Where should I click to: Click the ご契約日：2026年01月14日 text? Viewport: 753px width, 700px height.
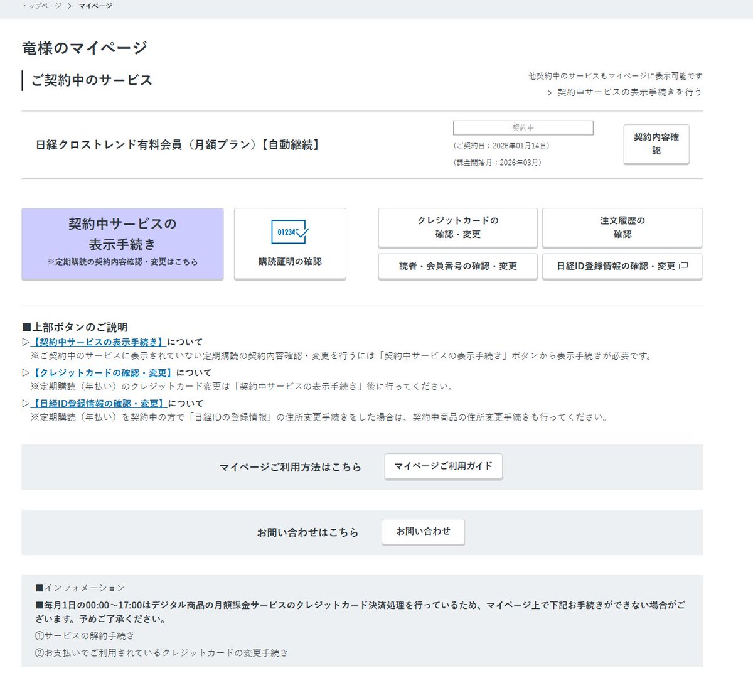(x=501, y=146)
